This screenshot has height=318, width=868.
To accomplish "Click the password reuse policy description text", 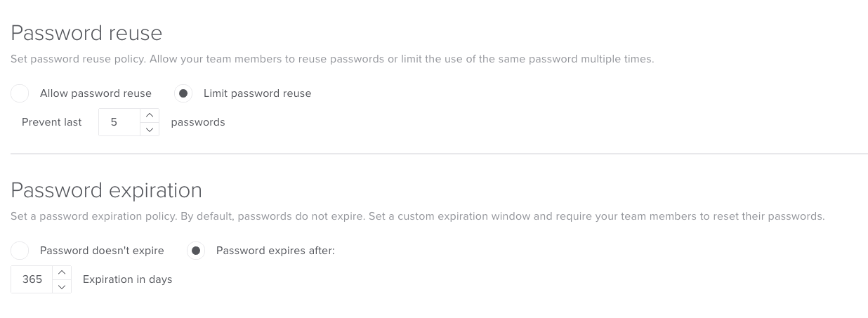I will [332, 59].
